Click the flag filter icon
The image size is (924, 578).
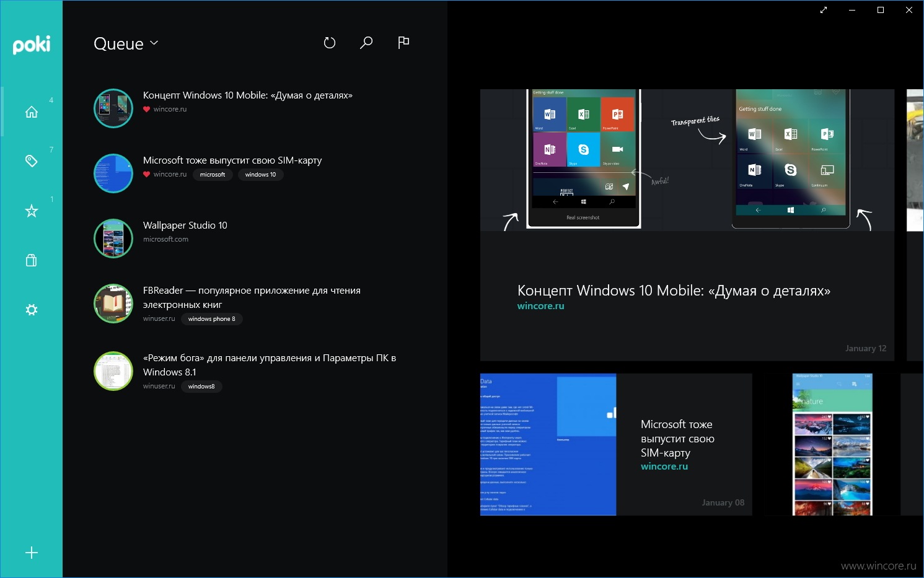[x=403, y=42]
